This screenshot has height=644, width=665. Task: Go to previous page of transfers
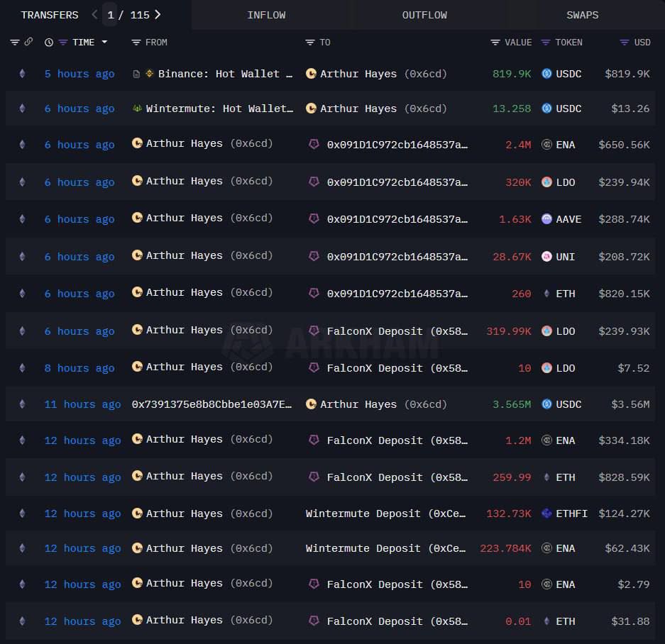point(95,14)
